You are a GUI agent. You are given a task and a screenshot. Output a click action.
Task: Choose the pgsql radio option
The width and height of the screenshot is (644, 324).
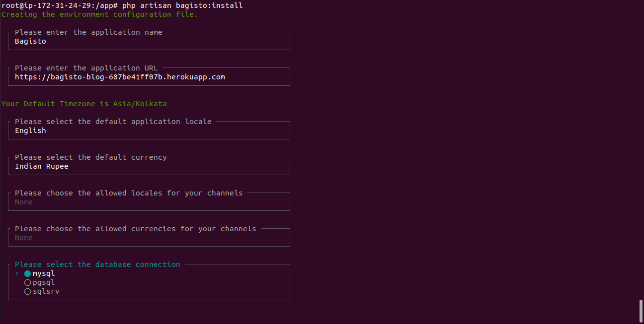coord(39,282)
